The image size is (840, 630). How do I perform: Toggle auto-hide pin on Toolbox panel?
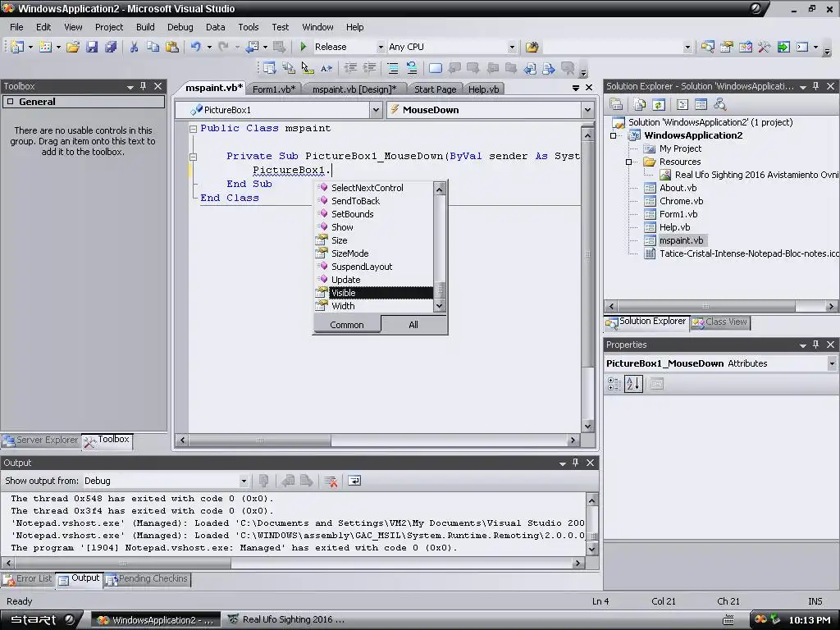[143, 86]
